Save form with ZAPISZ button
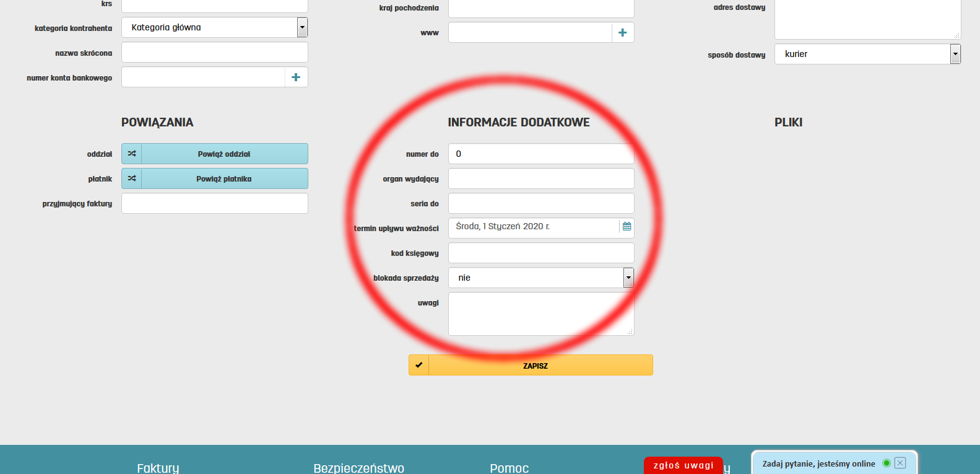This screenshot has width=980, height=474. (536, 366)
